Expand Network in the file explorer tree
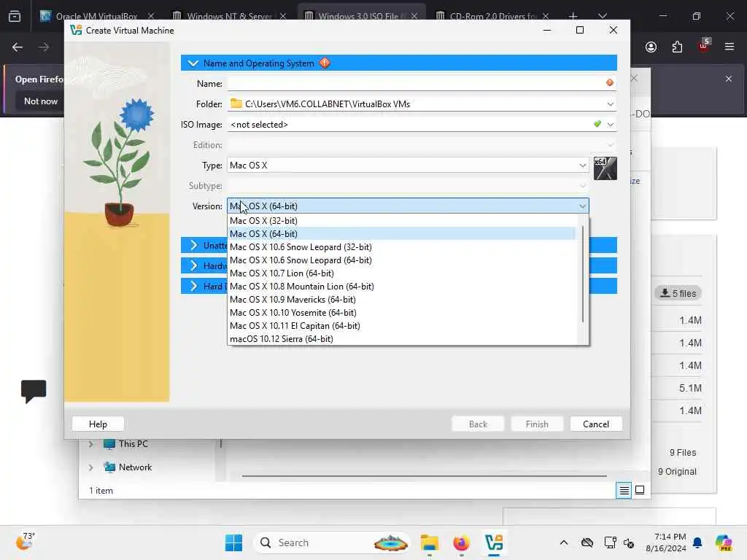Viewport: 747px width, 560px height. click(x=90, y=467)
